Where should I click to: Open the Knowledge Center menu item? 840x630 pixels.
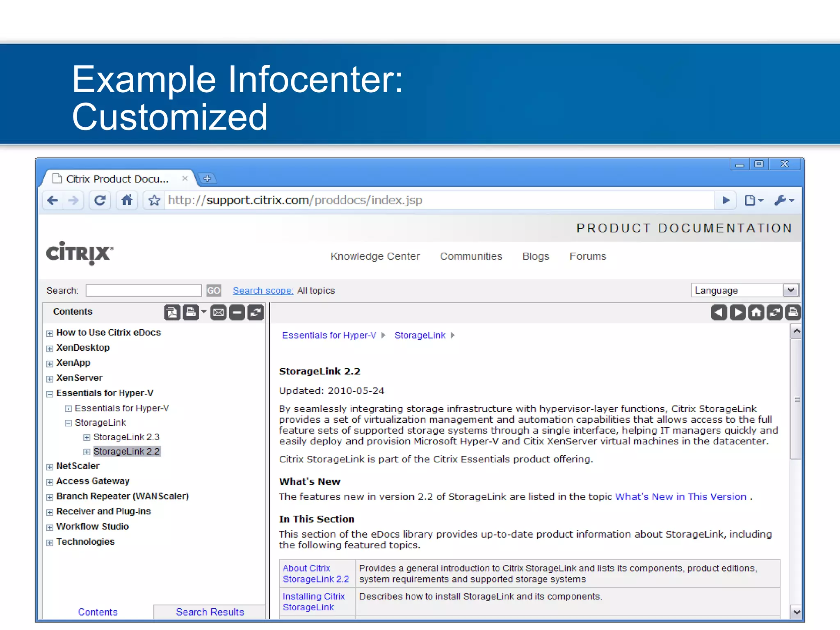click(375, 256)
